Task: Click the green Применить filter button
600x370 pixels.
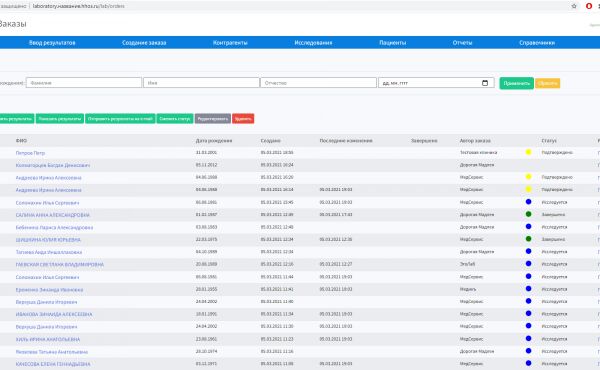Action: pos(517,83)
